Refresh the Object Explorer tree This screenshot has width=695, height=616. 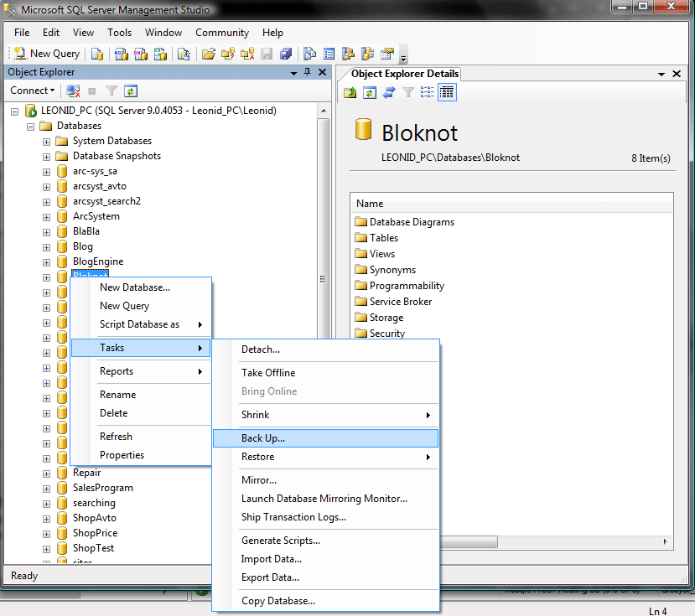pyautogui.click(x=130, y=91)
